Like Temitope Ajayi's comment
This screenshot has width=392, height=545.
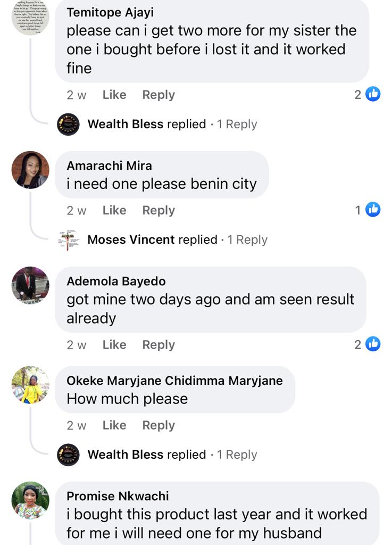click(x=114, y=95)
